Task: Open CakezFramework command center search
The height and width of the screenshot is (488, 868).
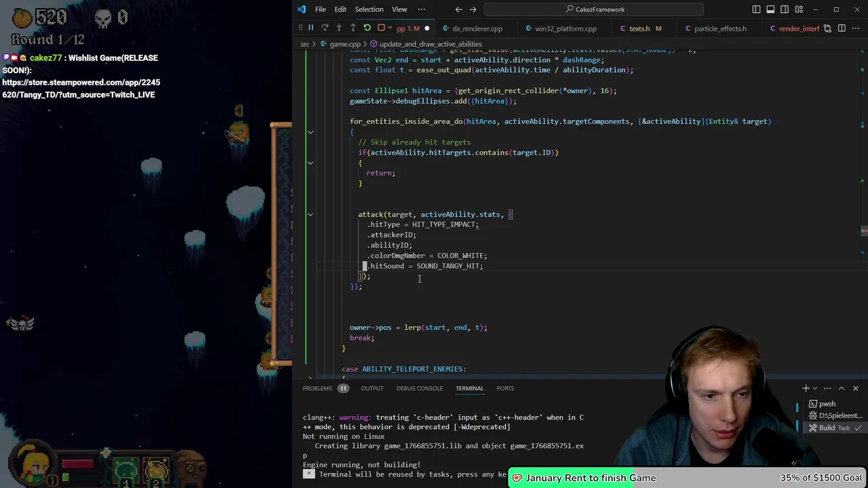Action: pos(594,9)
